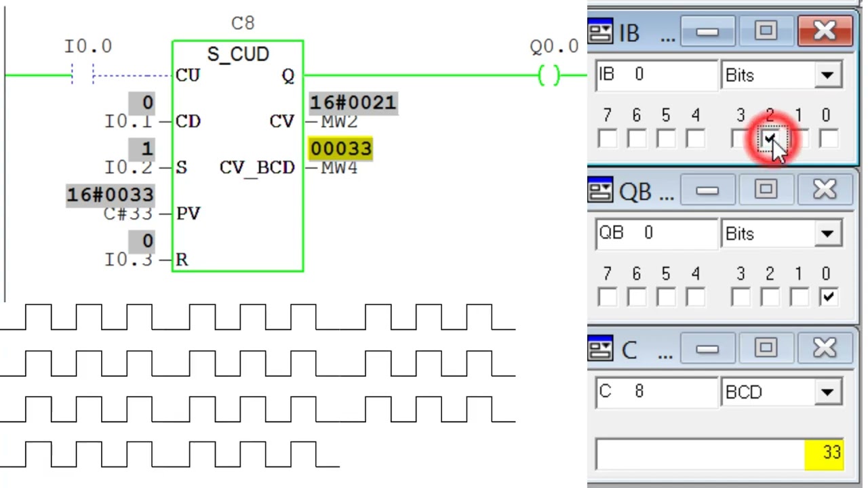Select the Q0.0 output coil
The width and height of the screenshot is (868, 488).
pyautogui.click(x=549, y=75)
